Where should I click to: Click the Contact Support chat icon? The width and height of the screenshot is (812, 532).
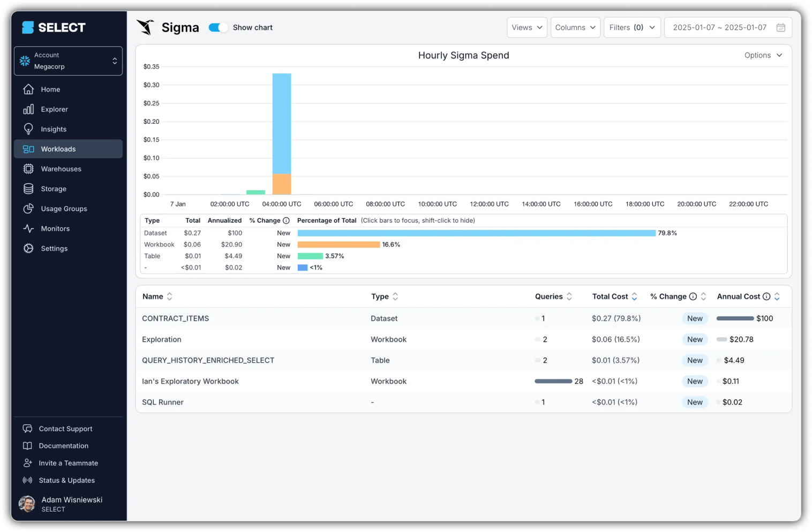[27, 429]
